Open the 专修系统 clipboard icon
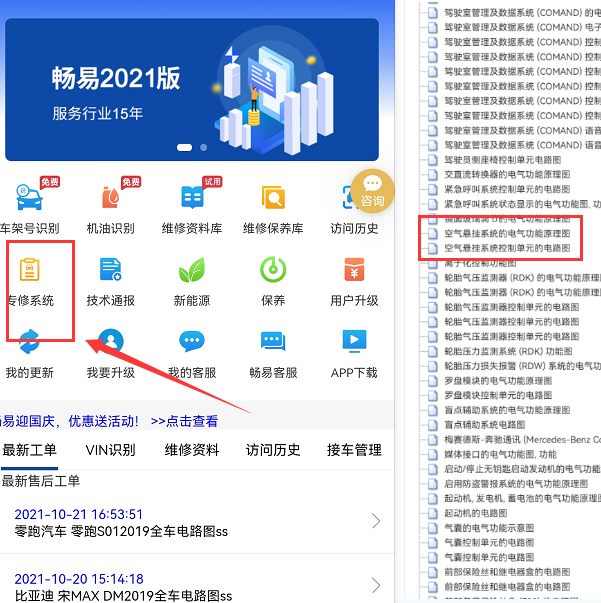The height and width of the screenshot is (603, 601). [30, 269]
